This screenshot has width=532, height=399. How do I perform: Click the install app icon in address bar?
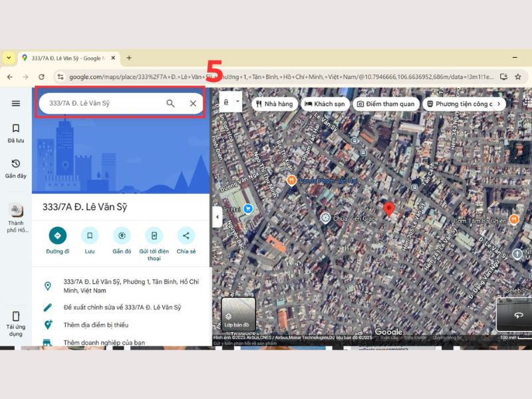504,76
